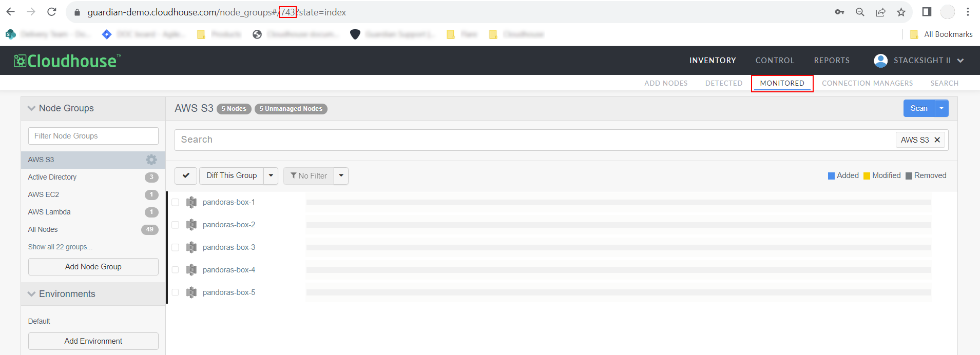This screenshot has width=980, height=355.
Task: Click the select-all checkmark button
Action: (186, 175)
